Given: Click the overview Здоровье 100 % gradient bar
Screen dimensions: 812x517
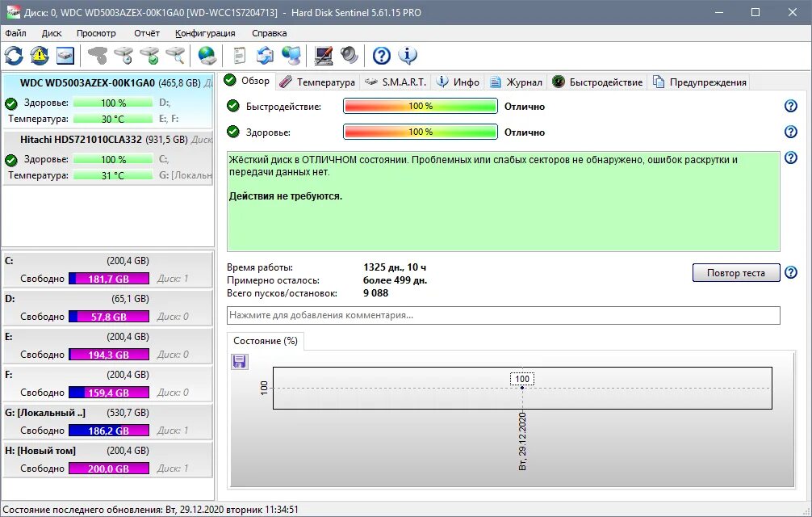Looking at the screenshot, I should pyautogui.click(x=421, y=132).
